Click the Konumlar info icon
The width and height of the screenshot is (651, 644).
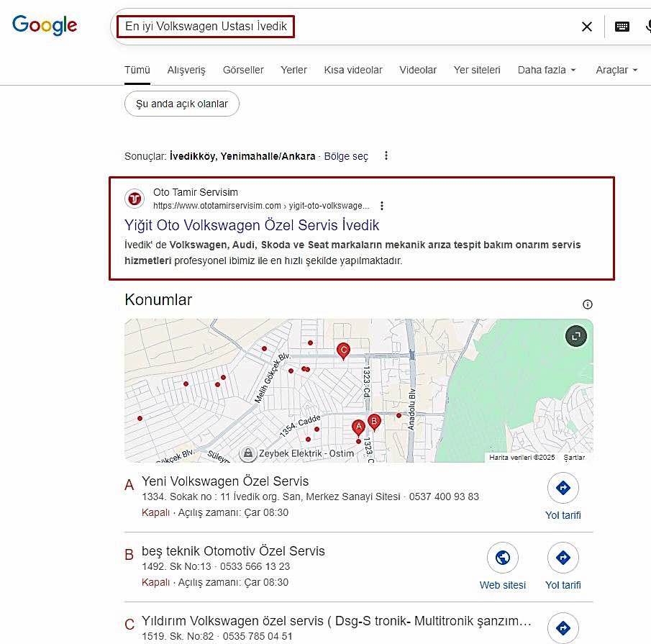tap(588, 304)
